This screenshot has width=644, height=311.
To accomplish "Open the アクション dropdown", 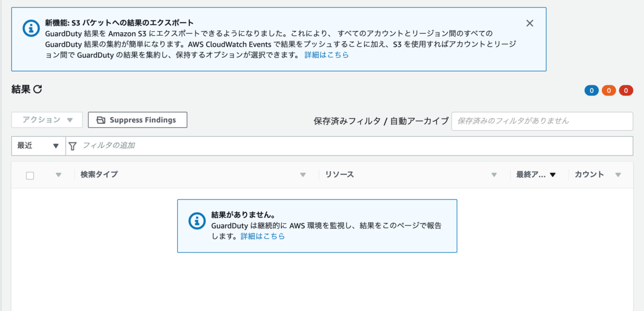I will point(46,120).
